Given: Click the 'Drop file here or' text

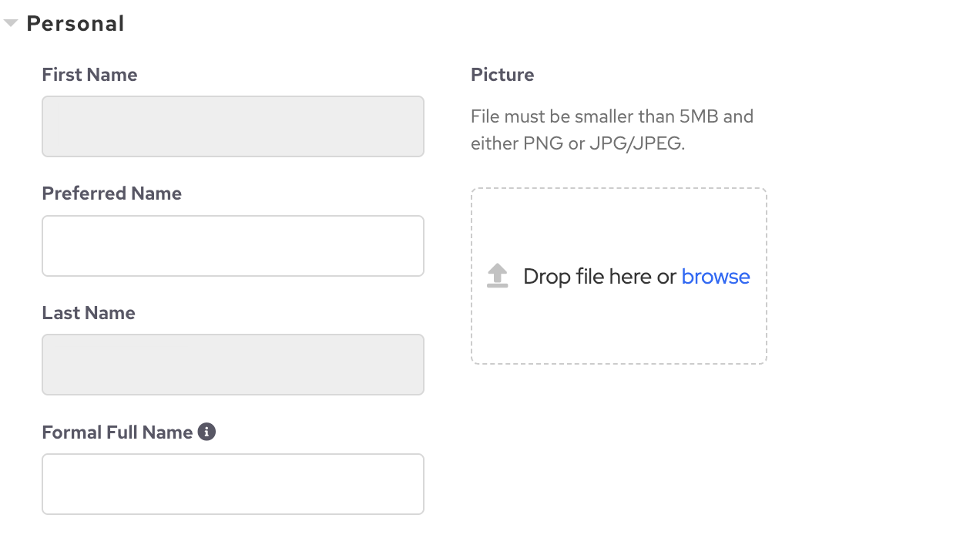Looking at the screenshot, I should coord(599,276).
